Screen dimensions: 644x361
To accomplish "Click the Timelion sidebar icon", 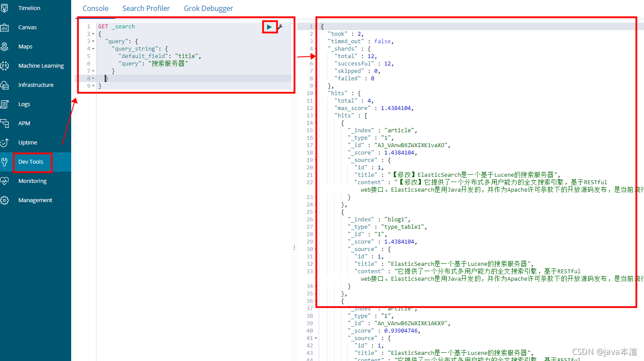I will point(4,8).
